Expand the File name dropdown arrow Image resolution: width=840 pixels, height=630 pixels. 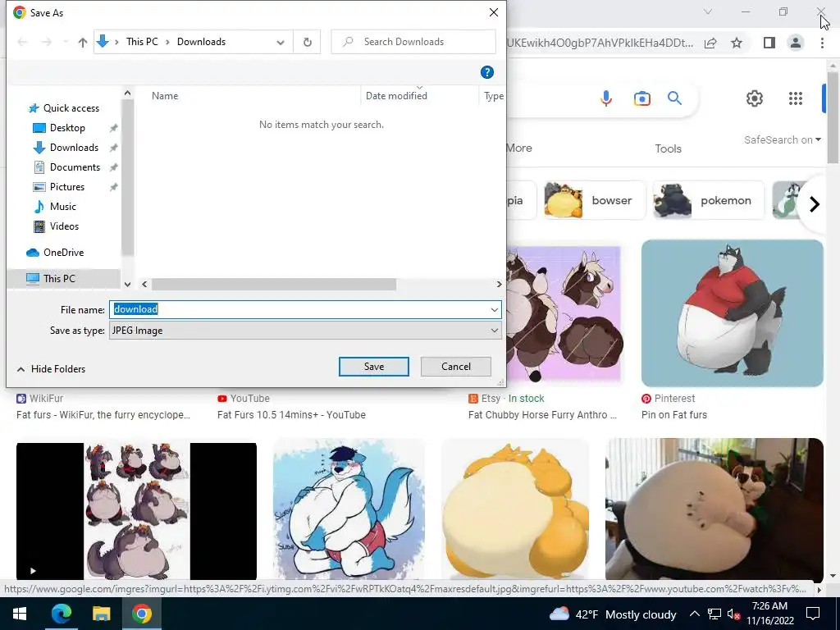[494, 309]
